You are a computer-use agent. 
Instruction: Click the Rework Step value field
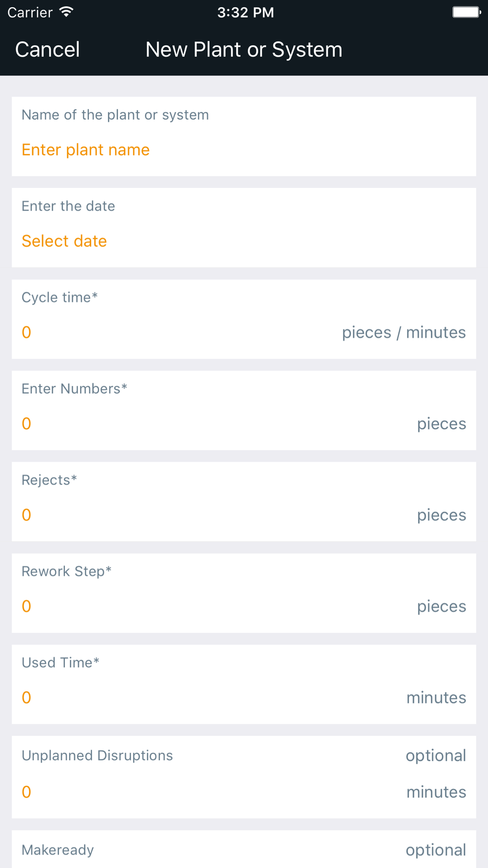26,606
